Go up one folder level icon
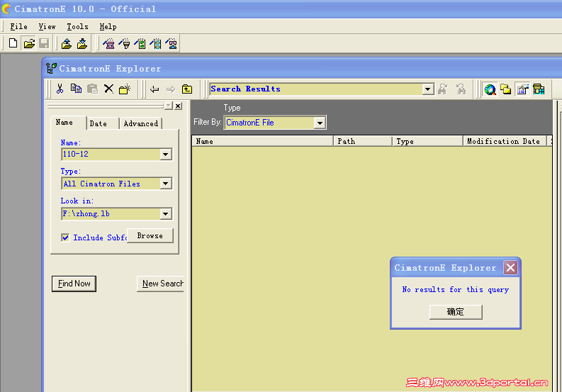The height and width of the screenshot is (392, 562). 187,89
